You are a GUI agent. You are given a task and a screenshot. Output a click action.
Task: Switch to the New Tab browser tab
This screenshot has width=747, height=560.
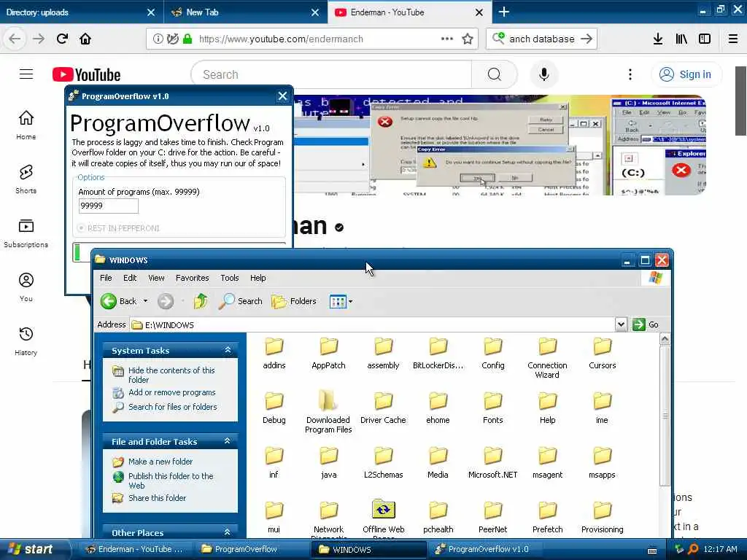pyautogui.click(x=245, y=12)
